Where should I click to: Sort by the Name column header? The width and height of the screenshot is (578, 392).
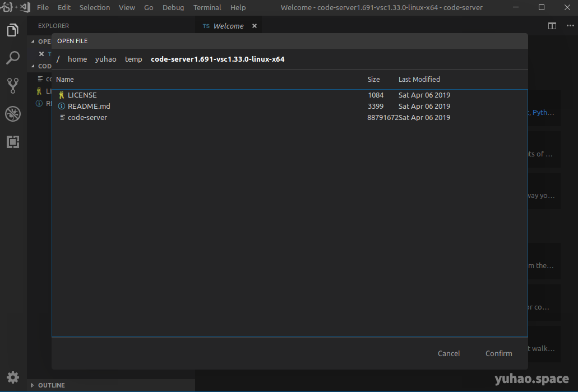[65, 79]
